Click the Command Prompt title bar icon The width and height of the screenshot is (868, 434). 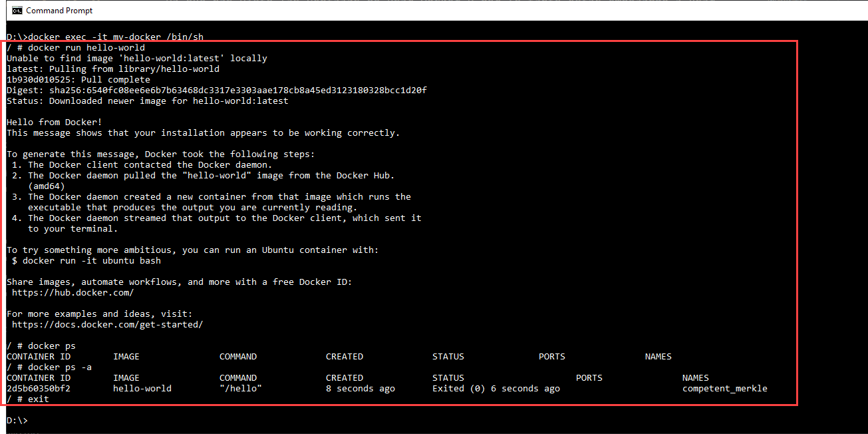tap(17, 10)
